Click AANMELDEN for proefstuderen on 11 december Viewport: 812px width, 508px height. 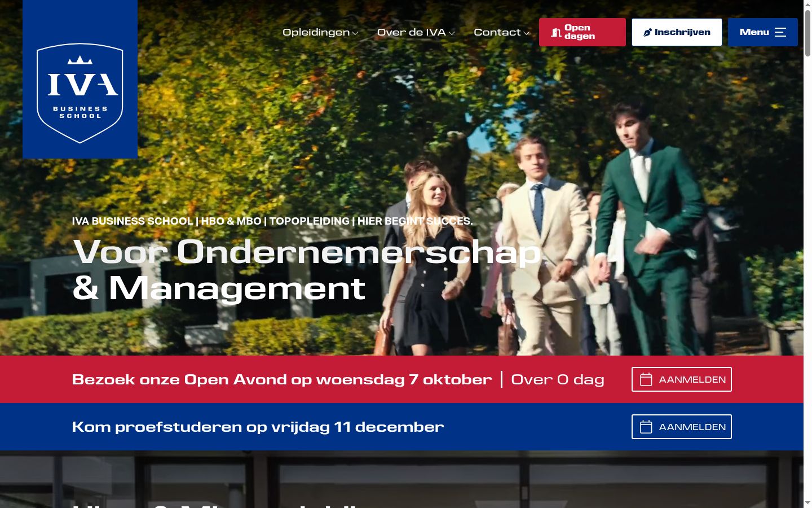(x=682, y=427)
